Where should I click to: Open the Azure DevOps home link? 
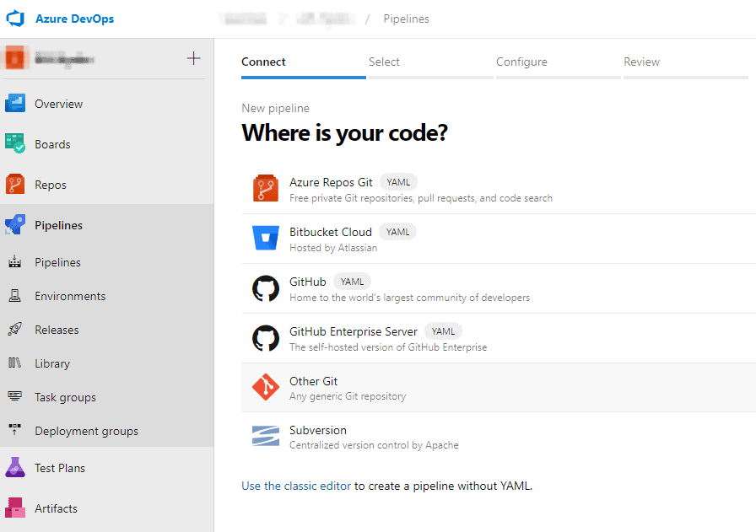[75, 19]
